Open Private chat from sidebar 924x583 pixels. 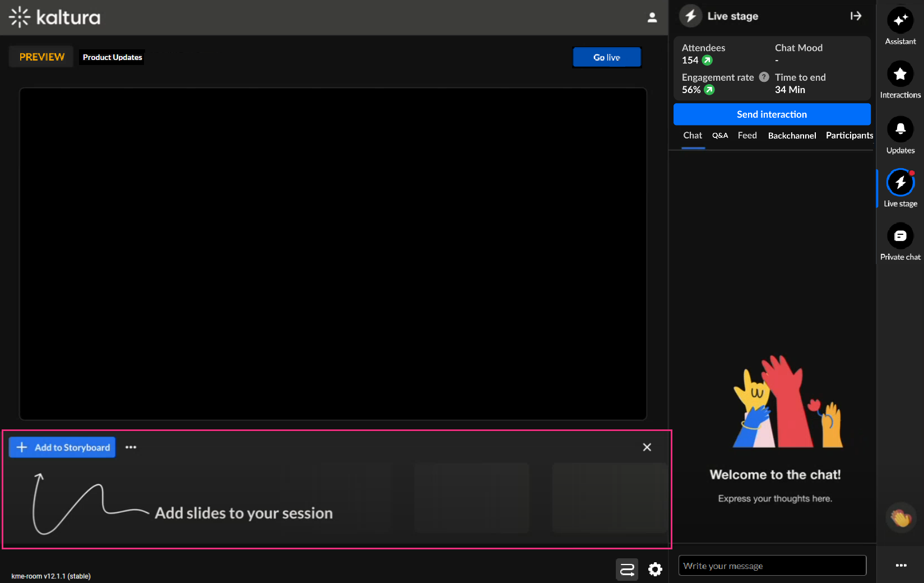pyautogui.click(x=900, y=236)
